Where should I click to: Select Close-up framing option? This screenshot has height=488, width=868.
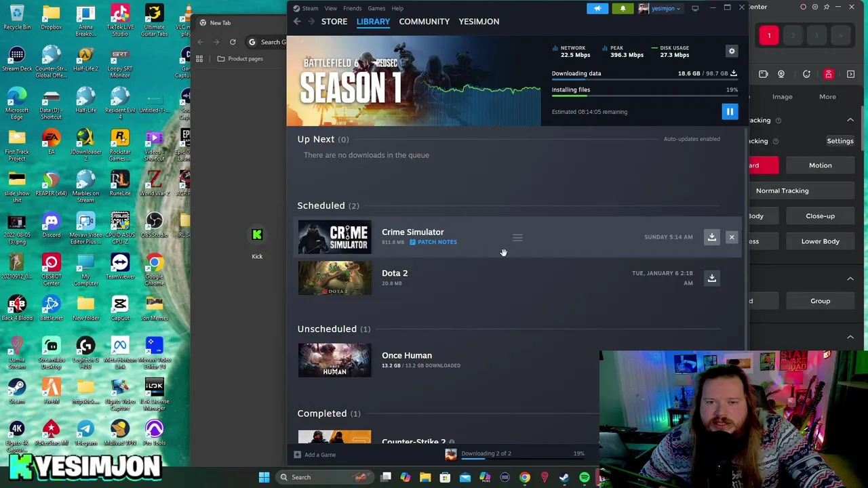point(820,216)
